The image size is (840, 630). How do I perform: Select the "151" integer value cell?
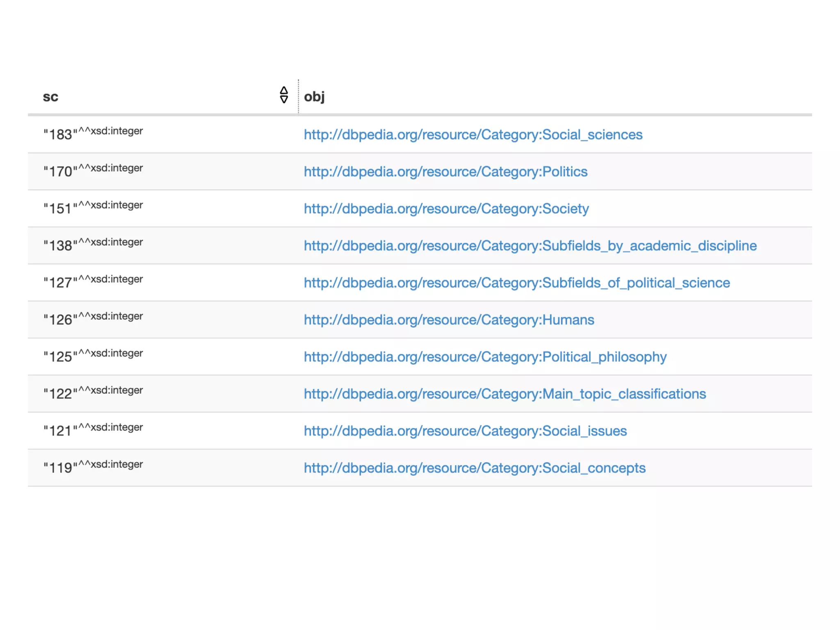coord(93,208)
